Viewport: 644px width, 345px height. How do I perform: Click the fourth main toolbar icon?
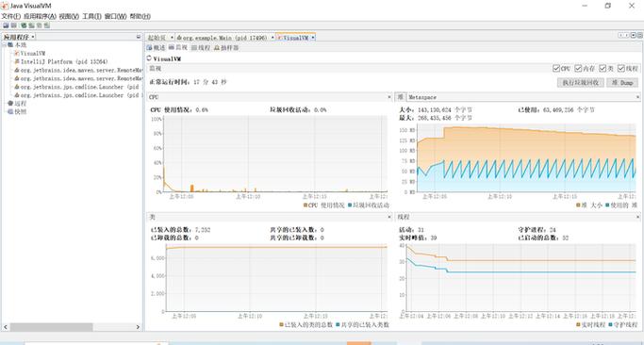tap(32, 25)
